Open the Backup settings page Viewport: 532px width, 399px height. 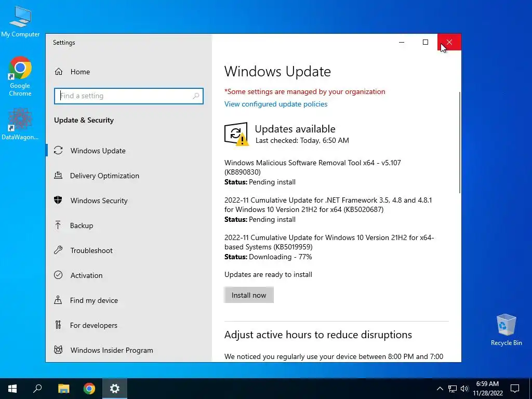tap(129, 225)
